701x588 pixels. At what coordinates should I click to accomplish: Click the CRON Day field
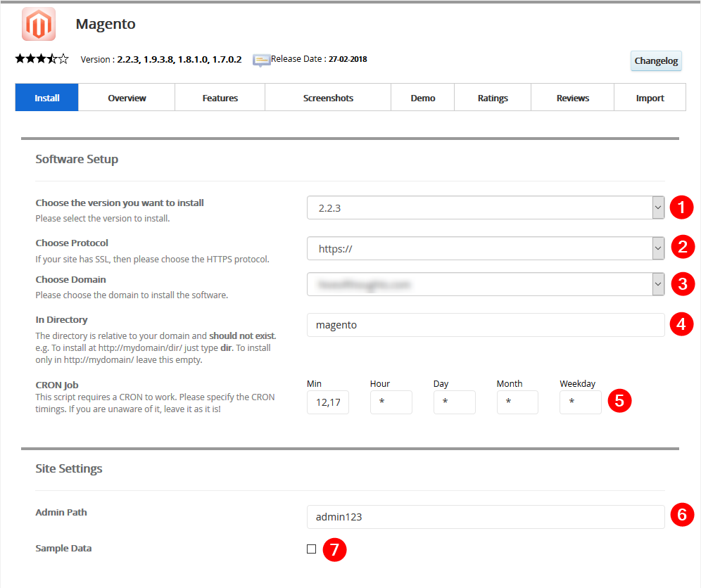click(454, 402)
